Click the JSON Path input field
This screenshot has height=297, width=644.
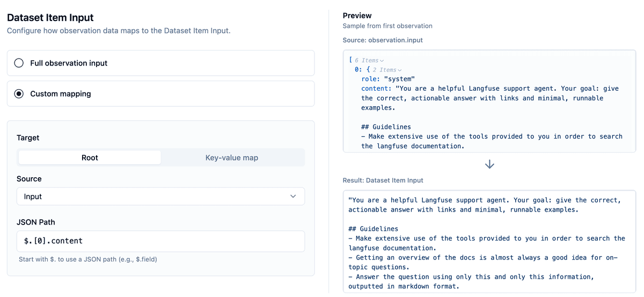click(160, 241)
